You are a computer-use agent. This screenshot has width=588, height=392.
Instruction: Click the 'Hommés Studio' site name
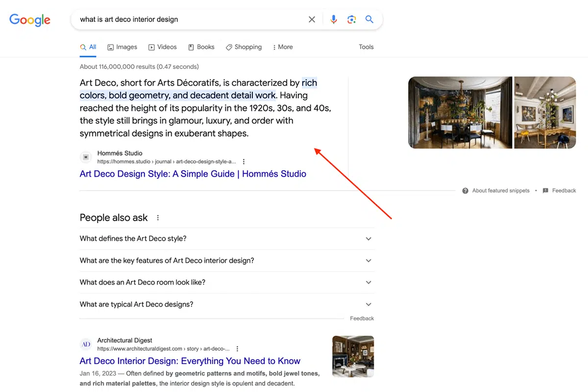pos(120,153)
